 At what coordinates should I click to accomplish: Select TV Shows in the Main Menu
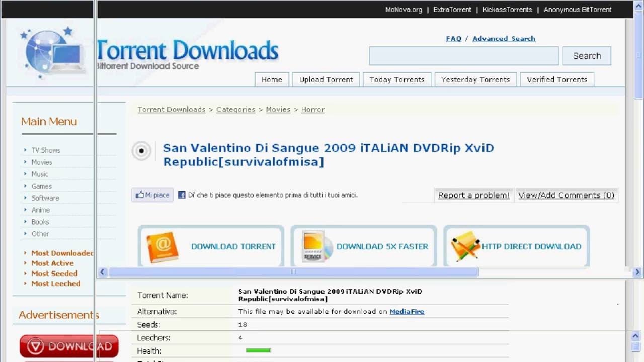pyautogui.click(x=46, y=150)
